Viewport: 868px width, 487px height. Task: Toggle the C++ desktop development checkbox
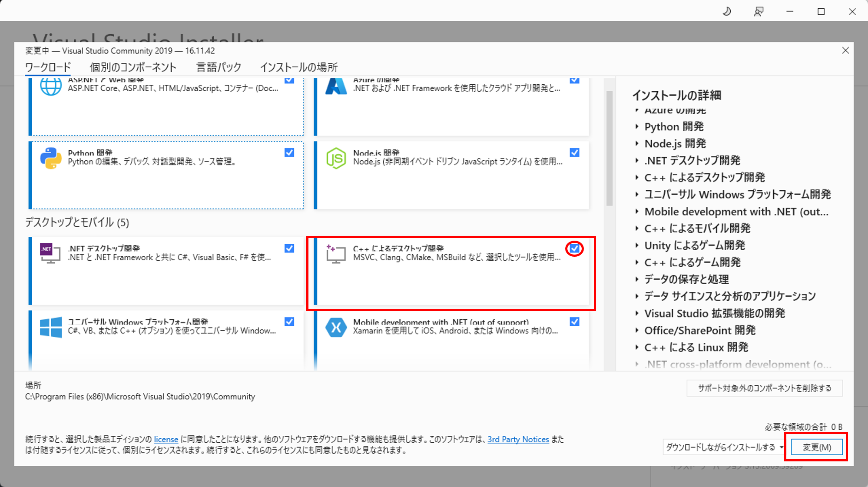point(574,248)
